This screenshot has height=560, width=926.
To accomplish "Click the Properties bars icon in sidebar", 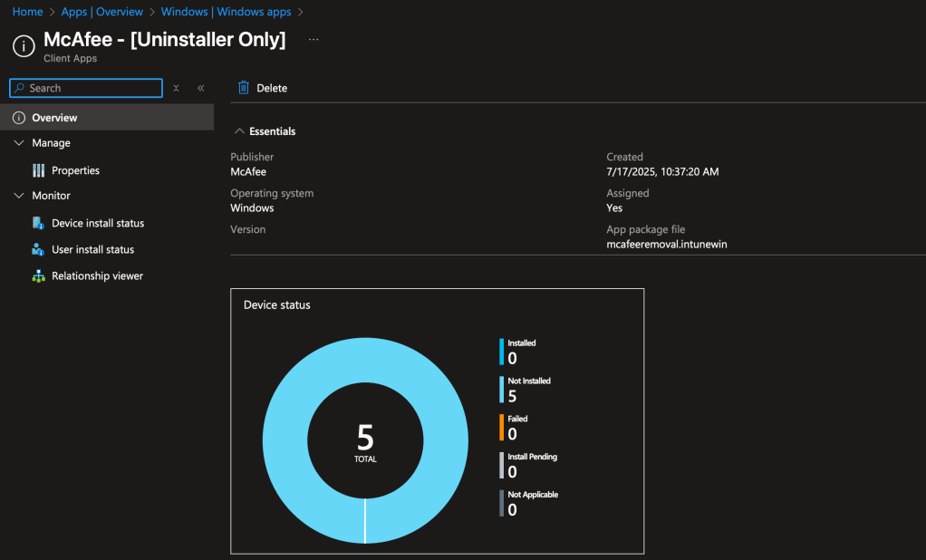I will (x=38, y=170).
